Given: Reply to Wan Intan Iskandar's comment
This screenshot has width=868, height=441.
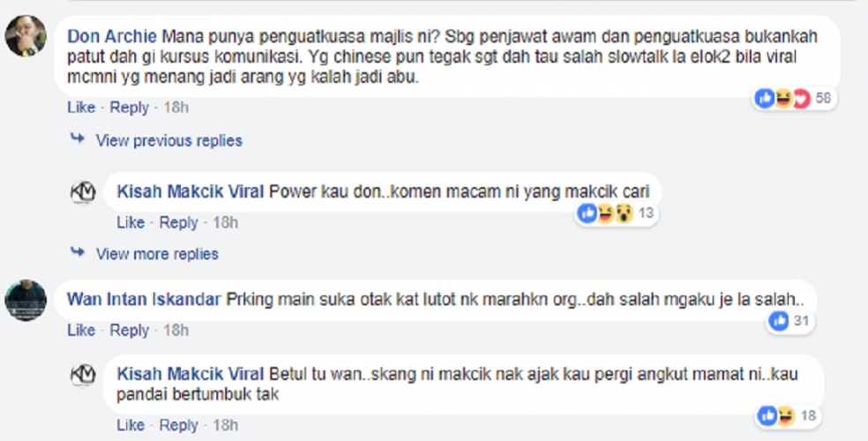Looking at the screenshot, I should point(129,331).
